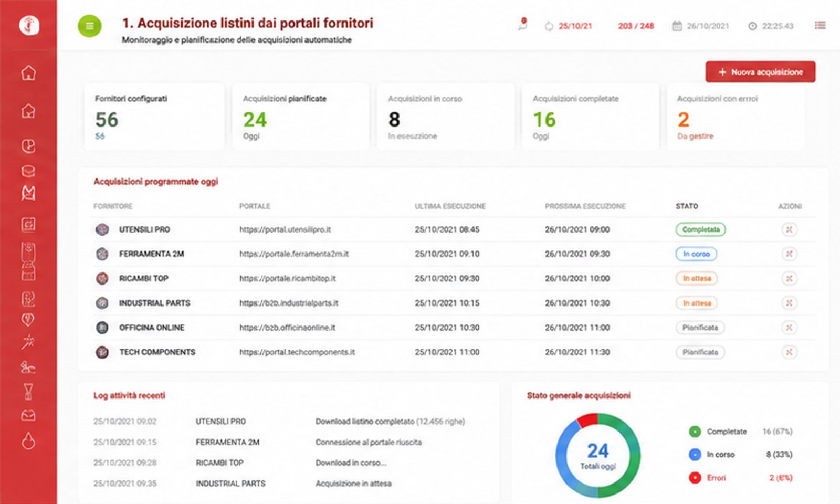
Task: Click the action icon for RICAMBI TOP row
Action: (789, 278)
